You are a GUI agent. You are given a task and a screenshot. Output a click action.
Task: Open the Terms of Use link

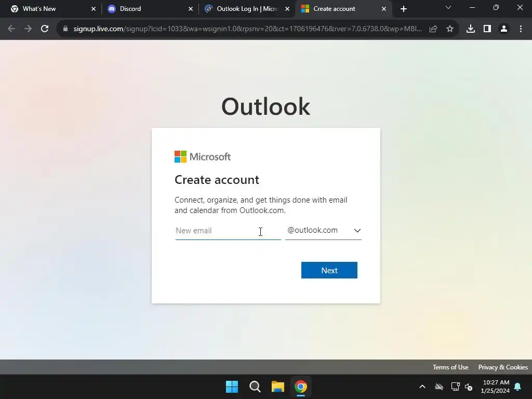(x=450, y=367)
